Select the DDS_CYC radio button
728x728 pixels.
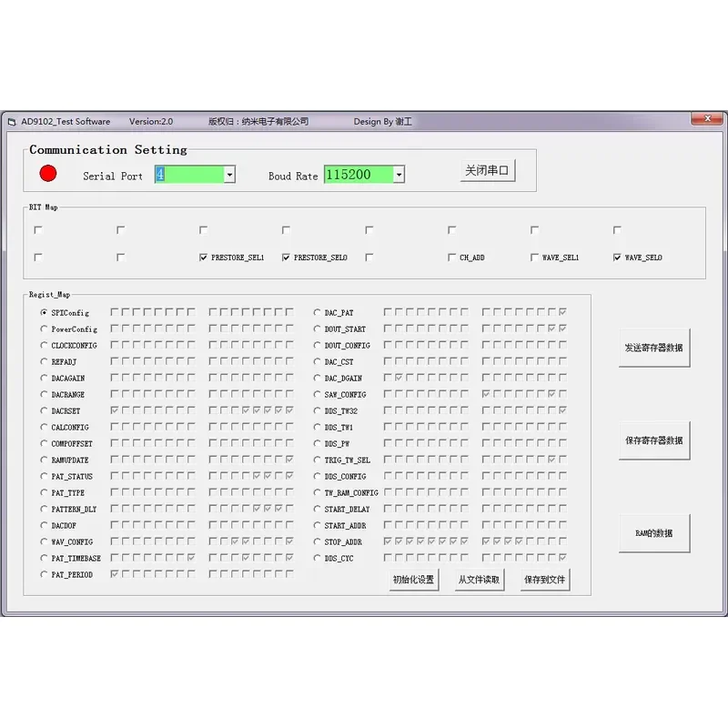[x=317, y=558]
